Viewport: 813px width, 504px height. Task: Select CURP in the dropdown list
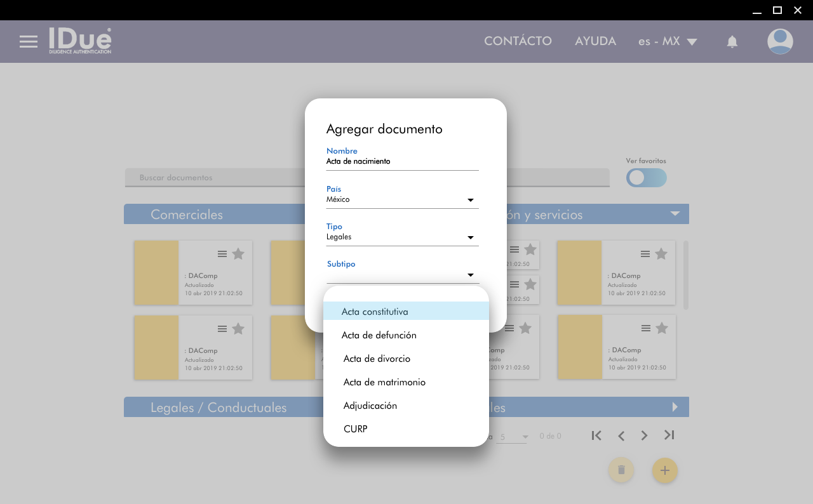[x=356, y=429]
